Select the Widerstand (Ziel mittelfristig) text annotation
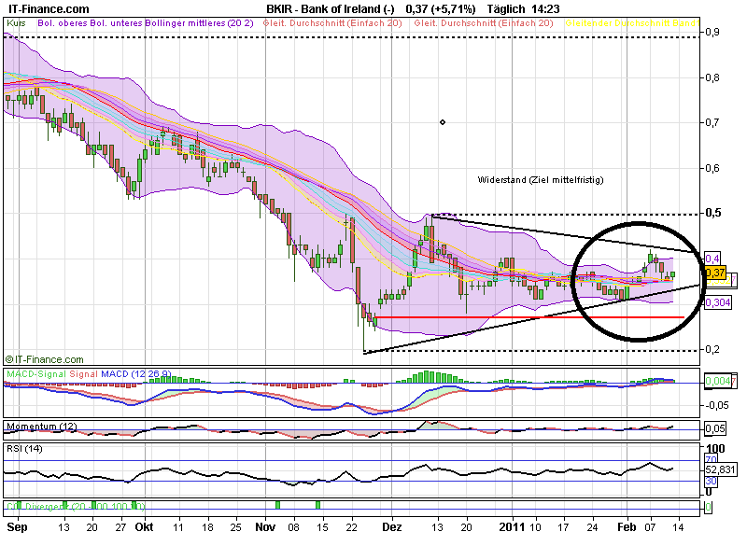The image size is (747, 560). (x=540, y=179)
